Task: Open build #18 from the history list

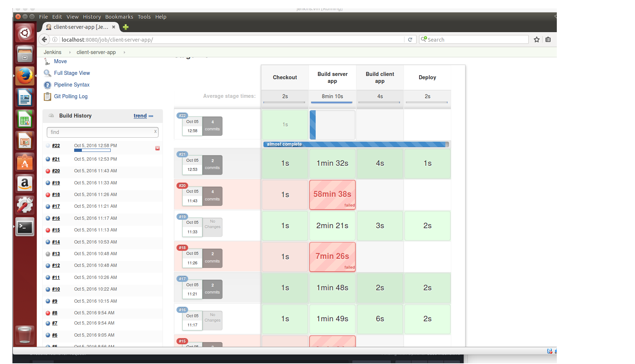Action: [56, 195]
